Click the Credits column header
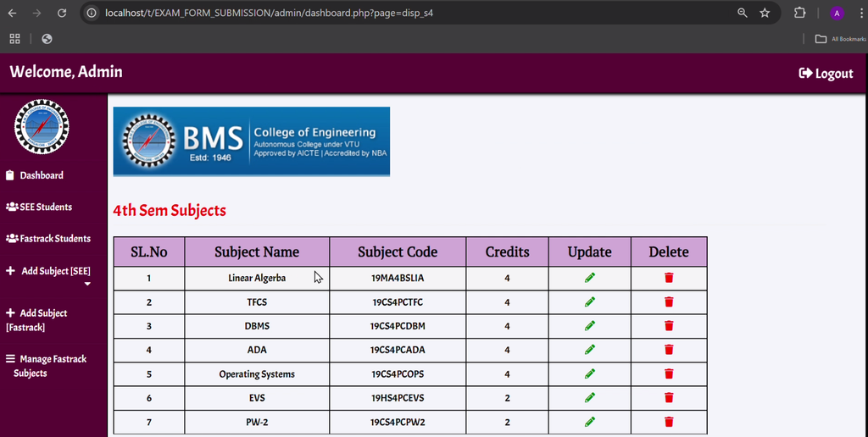The image size is (868, 437). point(507,252)
